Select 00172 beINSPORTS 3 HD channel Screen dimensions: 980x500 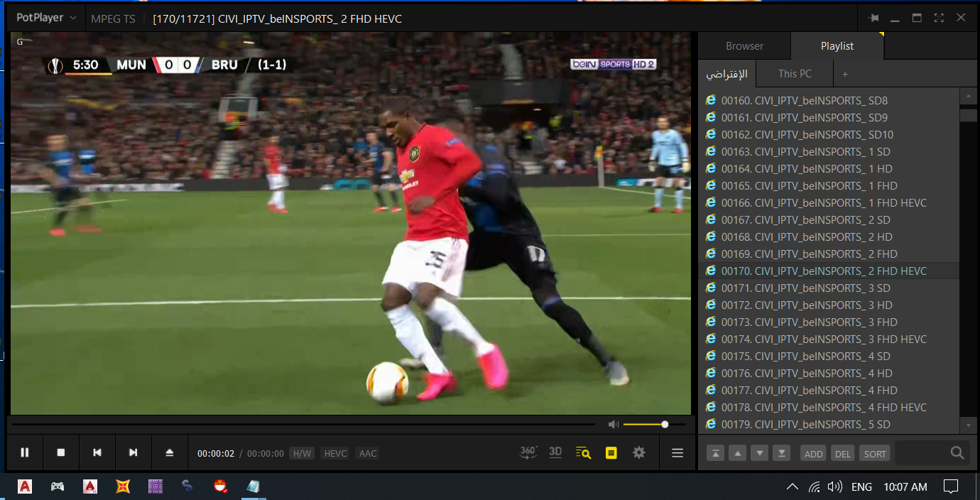(829, 305)
